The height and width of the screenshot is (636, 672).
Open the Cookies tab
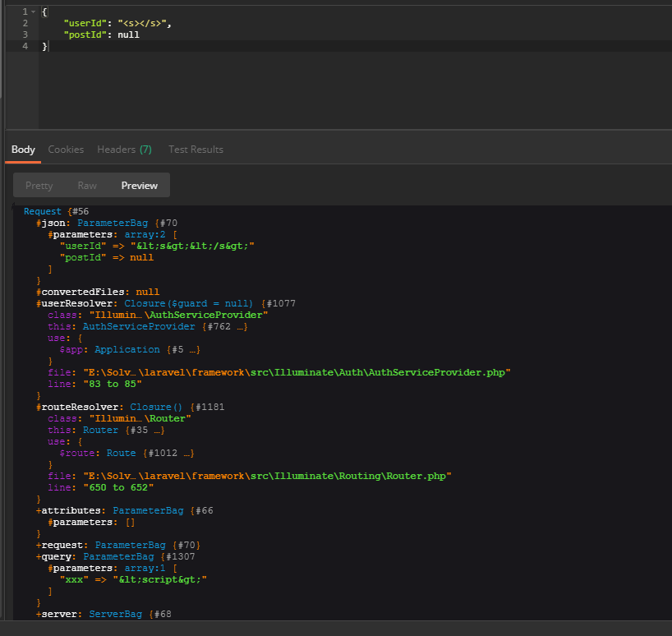click(66, 150)
